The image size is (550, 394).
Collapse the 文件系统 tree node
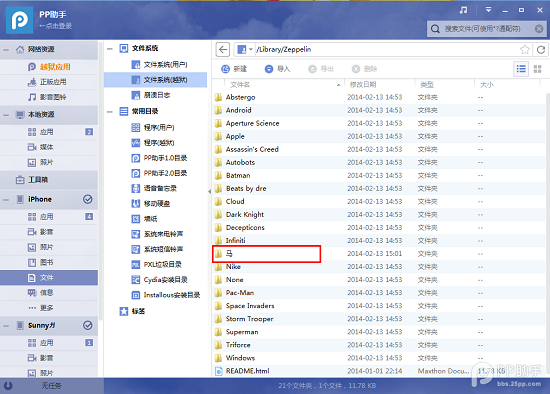[110, 49]
